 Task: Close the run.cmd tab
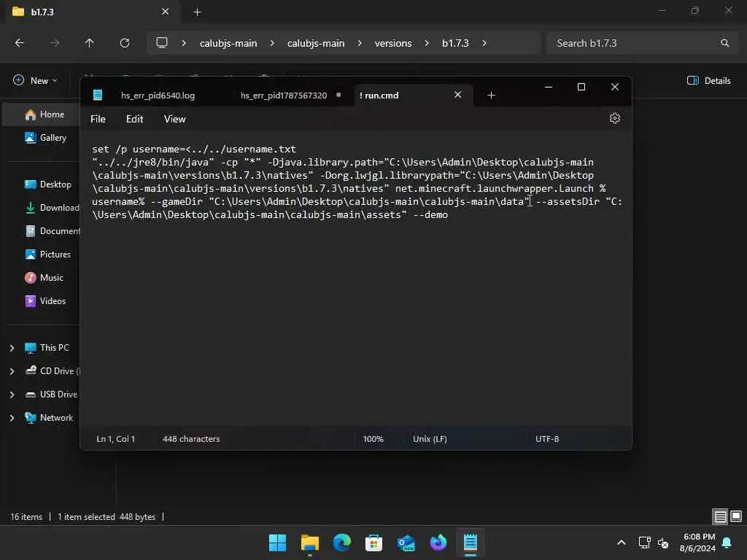tap(457, 95)
